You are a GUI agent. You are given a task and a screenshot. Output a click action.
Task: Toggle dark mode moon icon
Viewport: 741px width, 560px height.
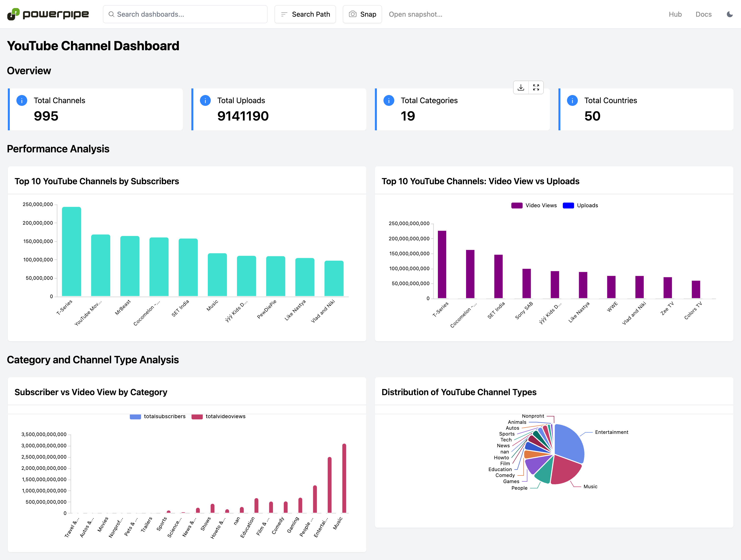pyautogui.click(x=729, y=14)
